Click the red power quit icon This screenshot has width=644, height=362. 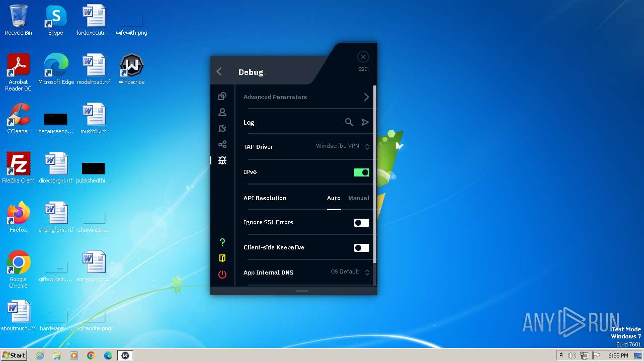222,275
